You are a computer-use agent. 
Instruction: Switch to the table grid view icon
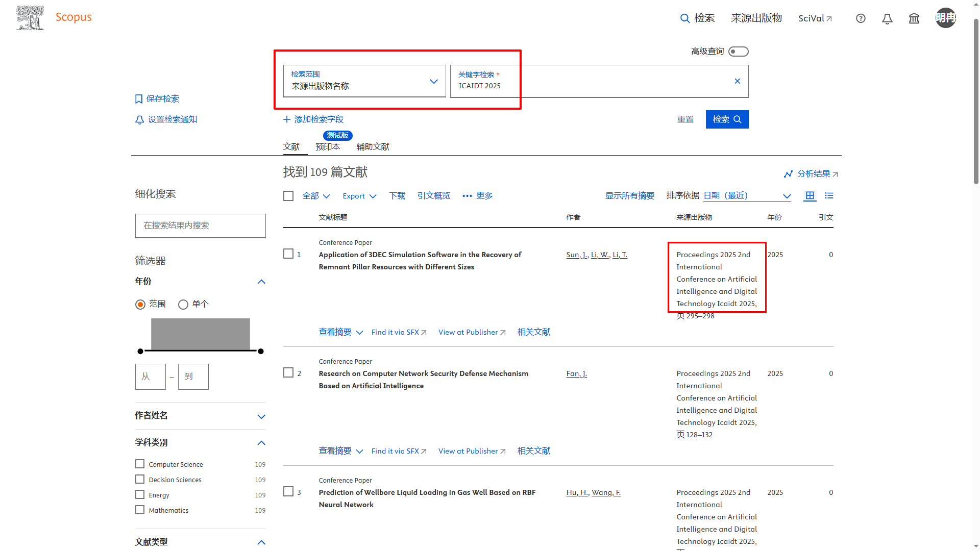click(810, 195)
